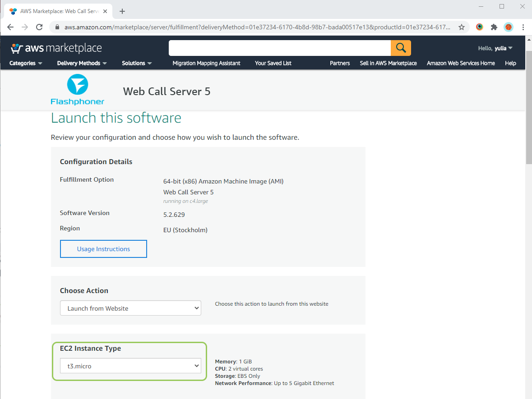This screenshot has width=532, height=399.
Task: Click the orange search magnifier button
Action: click(x=401, y=48)
